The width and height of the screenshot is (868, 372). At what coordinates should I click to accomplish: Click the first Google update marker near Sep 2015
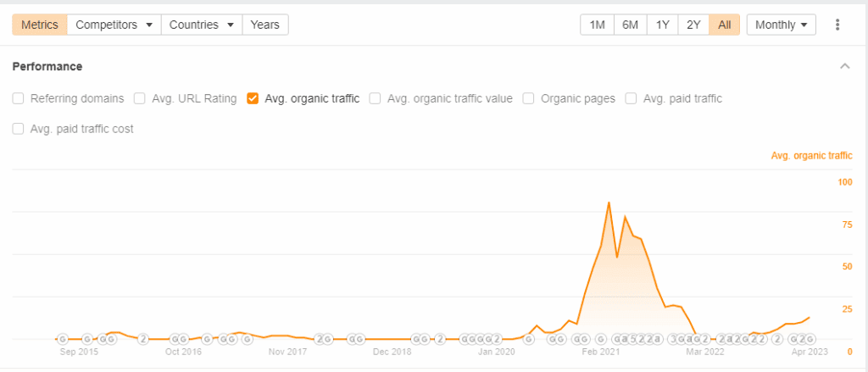coord(63,339)
